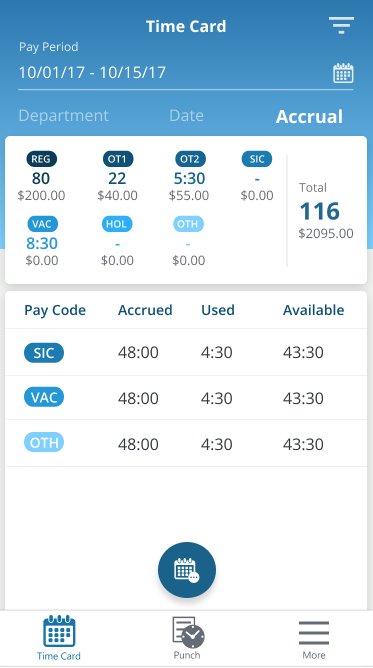This screenshot has width=373, height=668.
Task: Tap the VAC badge in summary card
Action: (42, 224)
